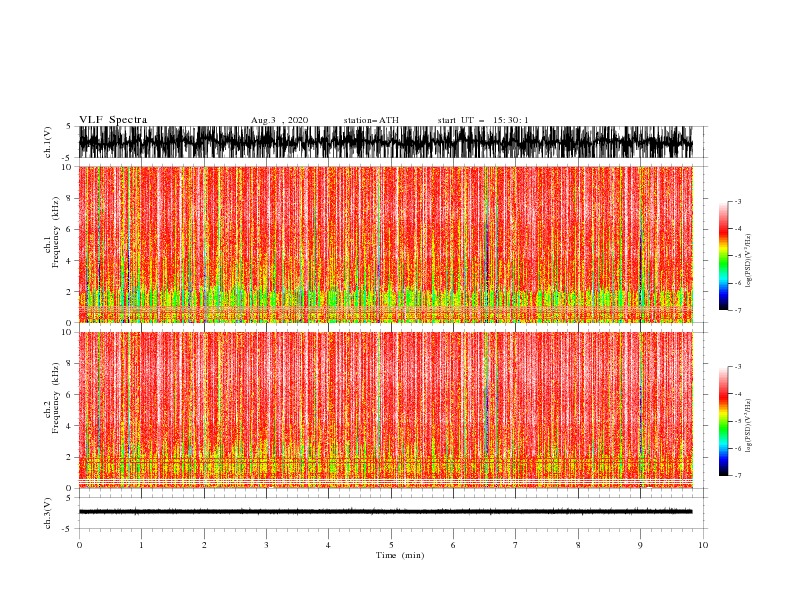Viewport: 792px width, 612px height.
Task: Click the "ch.3(V)" axis label
Action: click(48, 513)
